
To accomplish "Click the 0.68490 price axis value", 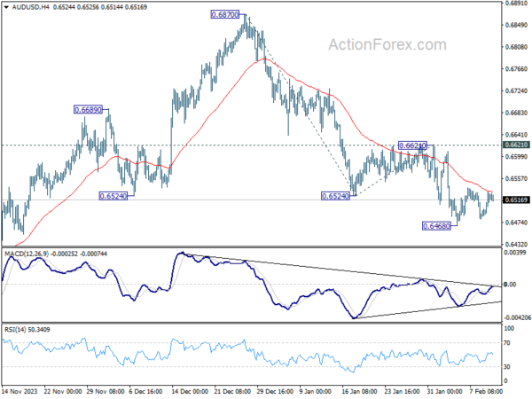I will [x=516, y=26].
